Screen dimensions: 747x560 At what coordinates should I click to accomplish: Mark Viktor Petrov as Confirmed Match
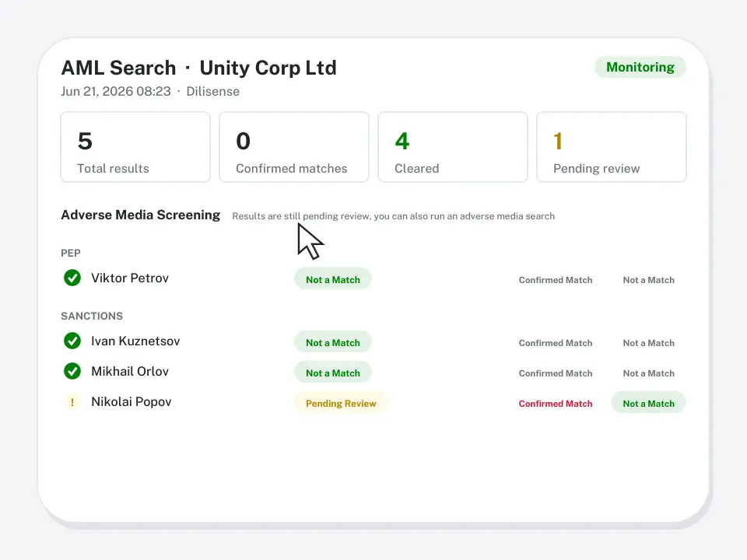556,280
